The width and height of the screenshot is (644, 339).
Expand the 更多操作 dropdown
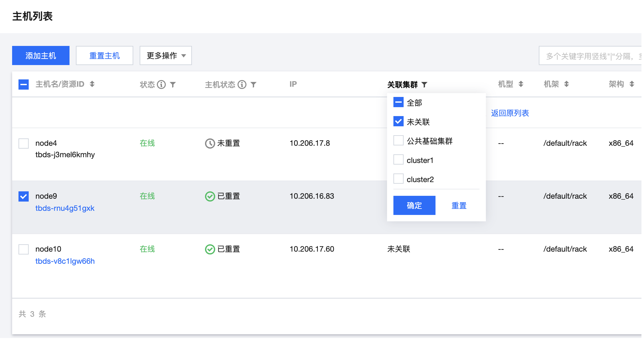click(165, 55)
